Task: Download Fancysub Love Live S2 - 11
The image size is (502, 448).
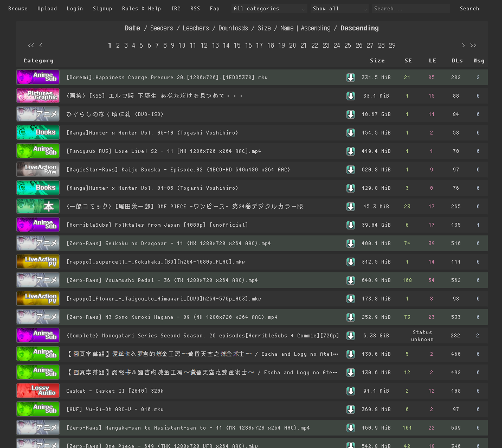Action: [351, 151]
